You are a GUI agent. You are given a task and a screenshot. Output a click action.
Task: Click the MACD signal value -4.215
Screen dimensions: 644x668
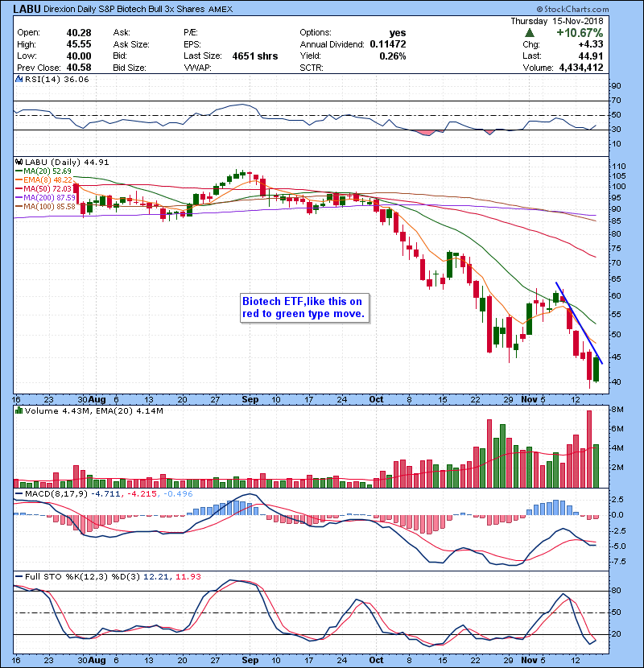142,494
